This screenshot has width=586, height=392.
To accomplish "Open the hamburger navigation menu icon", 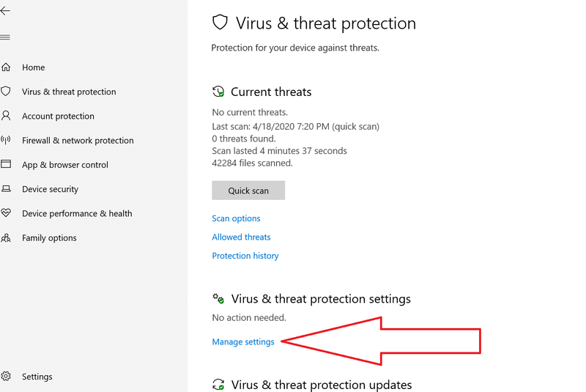I will 5,37.
